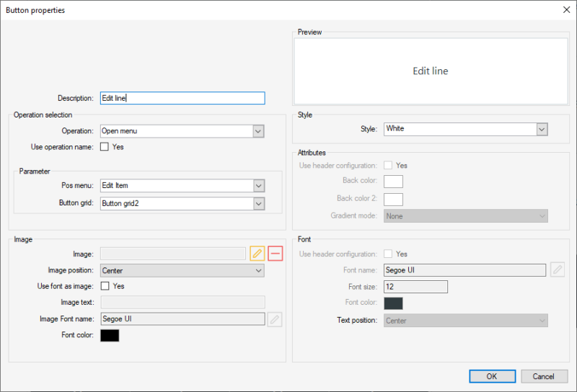Click pencil icon beside Font name field
This screenshot has height=392, width=577.
tap(558, 270)
